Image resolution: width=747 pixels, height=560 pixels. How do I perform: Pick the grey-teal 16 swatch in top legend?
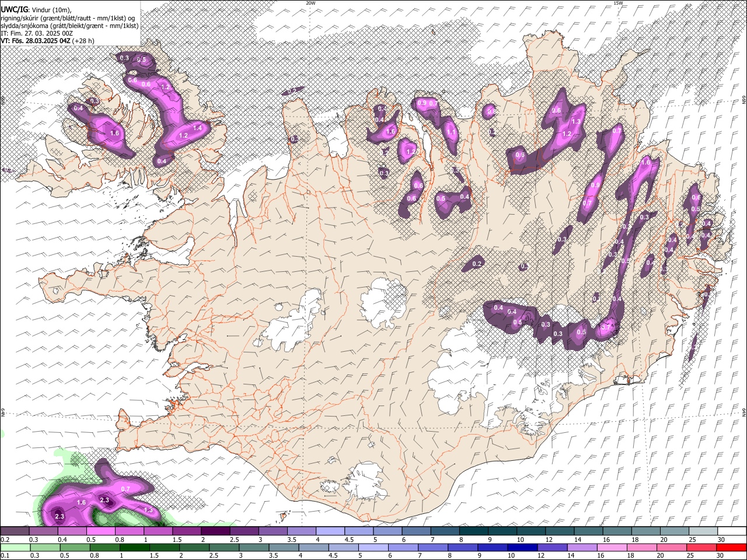pyautogui.click(x=617, y=531)
